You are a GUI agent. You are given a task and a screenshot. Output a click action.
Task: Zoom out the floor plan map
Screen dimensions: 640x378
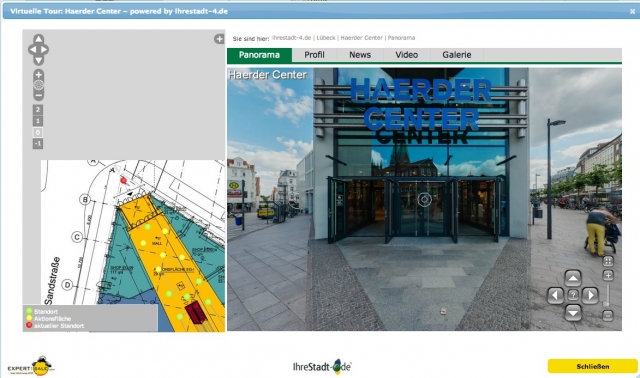38,96
